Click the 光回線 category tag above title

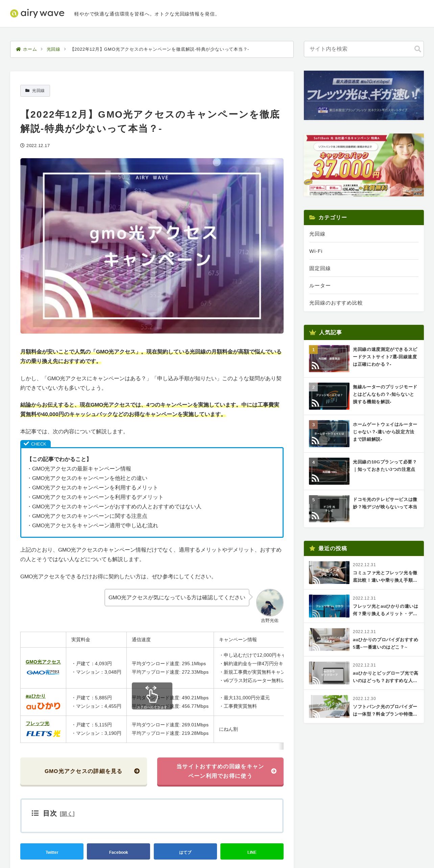click(x=35, y=91)
